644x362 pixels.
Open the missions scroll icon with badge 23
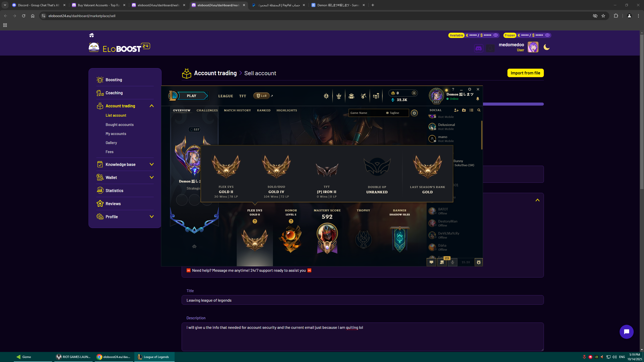pyautogui.click(x=442, y=262)
